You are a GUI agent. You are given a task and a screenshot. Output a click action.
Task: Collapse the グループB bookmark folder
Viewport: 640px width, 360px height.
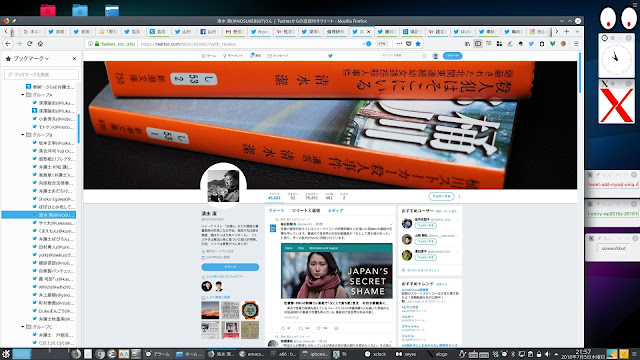coord(23,135)
